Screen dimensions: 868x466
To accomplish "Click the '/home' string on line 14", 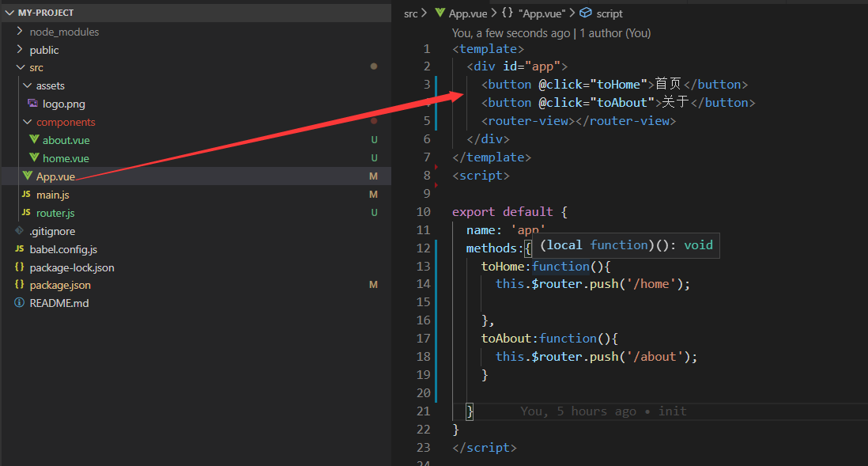I will pyautogui.click(x=651, y=284).
